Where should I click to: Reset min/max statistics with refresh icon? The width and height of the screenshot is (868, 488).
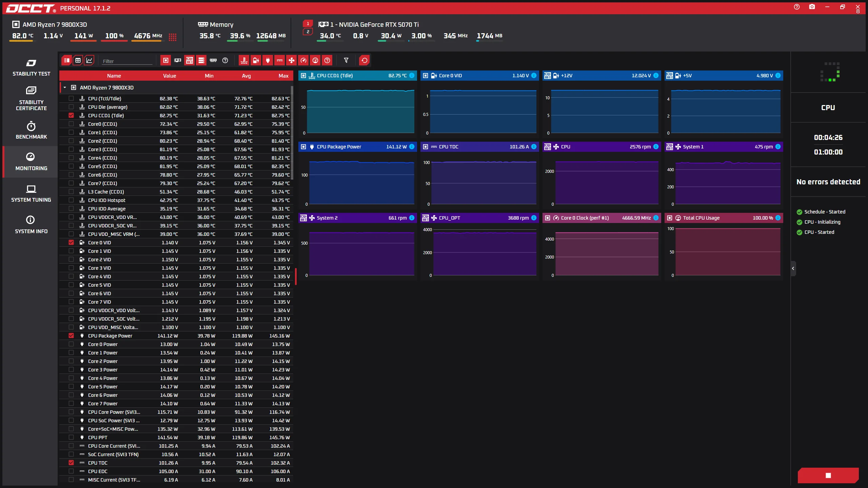click(364, 60)
